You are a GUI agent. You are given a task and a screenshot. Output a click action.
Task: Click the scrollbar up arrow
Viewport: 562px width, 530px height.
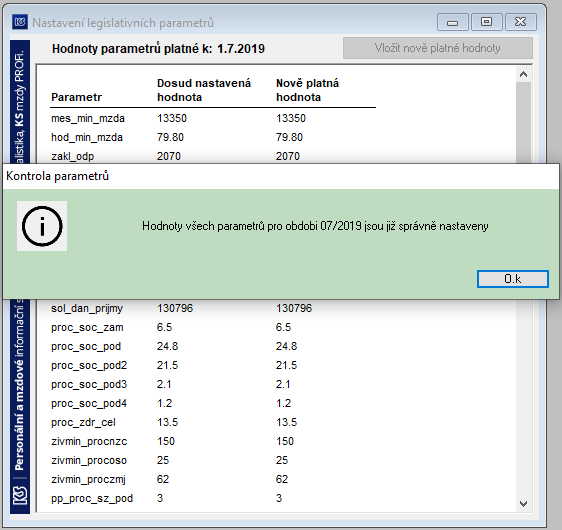click(x=523, y=74)
